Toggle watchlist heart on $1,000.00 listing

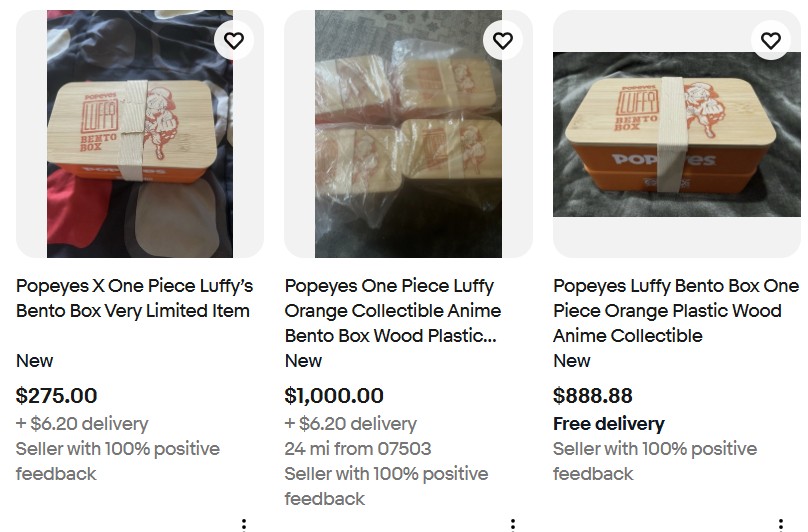pyautogui.click(x=502, y=40)
